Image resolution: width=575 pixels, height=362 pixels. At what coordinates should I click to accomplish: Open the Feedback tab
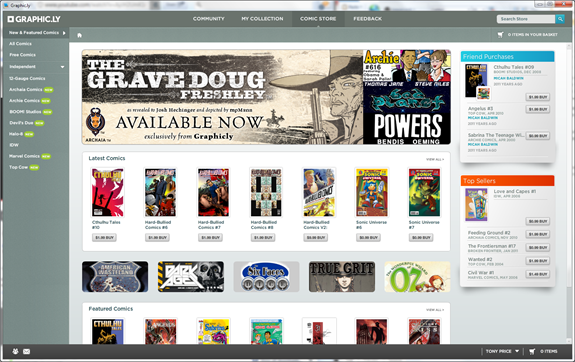point(367,19)
